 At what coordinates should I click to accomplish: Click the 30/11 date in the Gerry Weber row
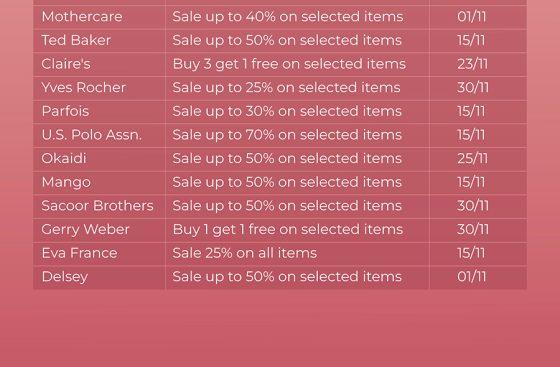pyautogui.click(x=472, y=230)
